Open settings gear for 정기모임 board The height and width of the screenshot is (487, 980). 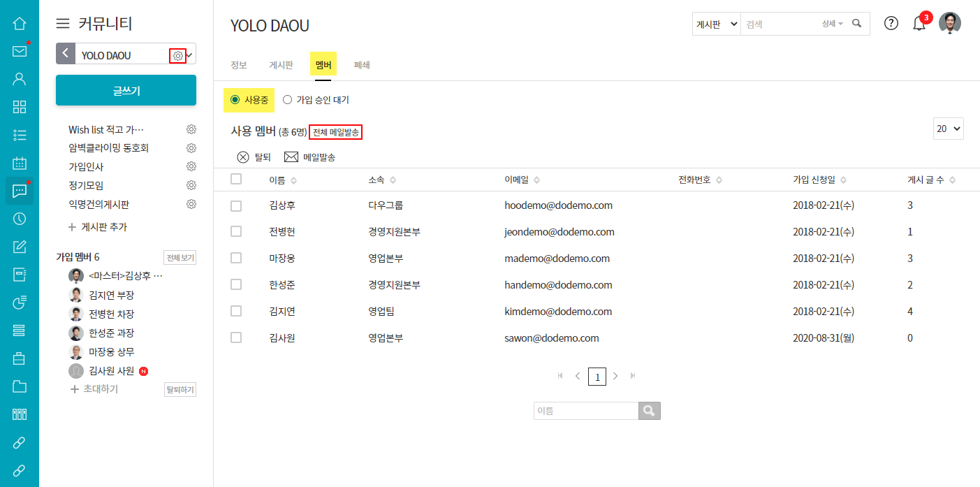[x=191, y=185]
